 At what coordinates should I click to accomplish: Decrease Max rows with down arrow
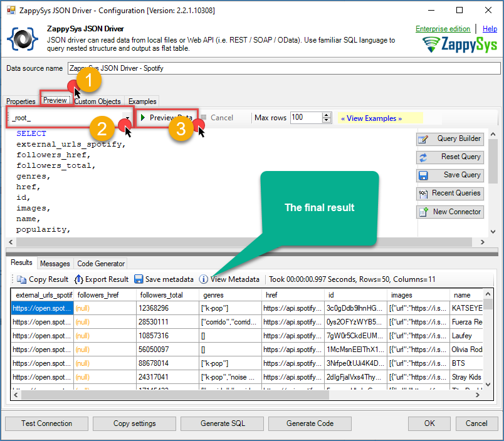pos(327,120)
